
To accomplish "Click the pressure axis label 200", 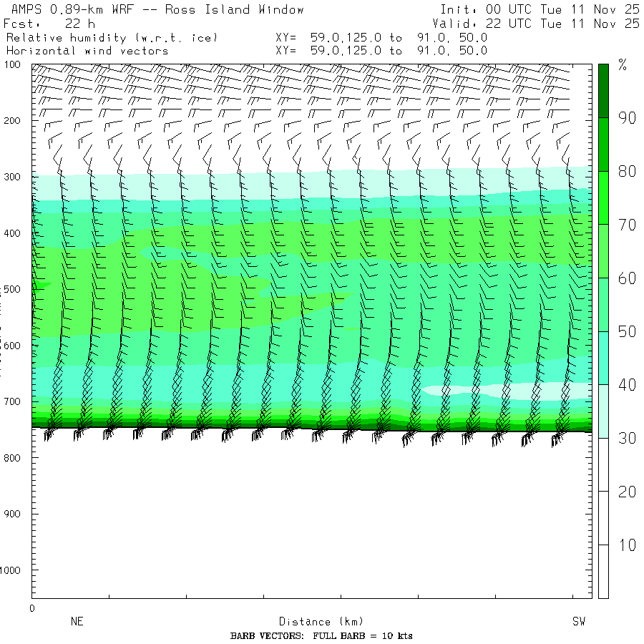I will click(12, 121).
